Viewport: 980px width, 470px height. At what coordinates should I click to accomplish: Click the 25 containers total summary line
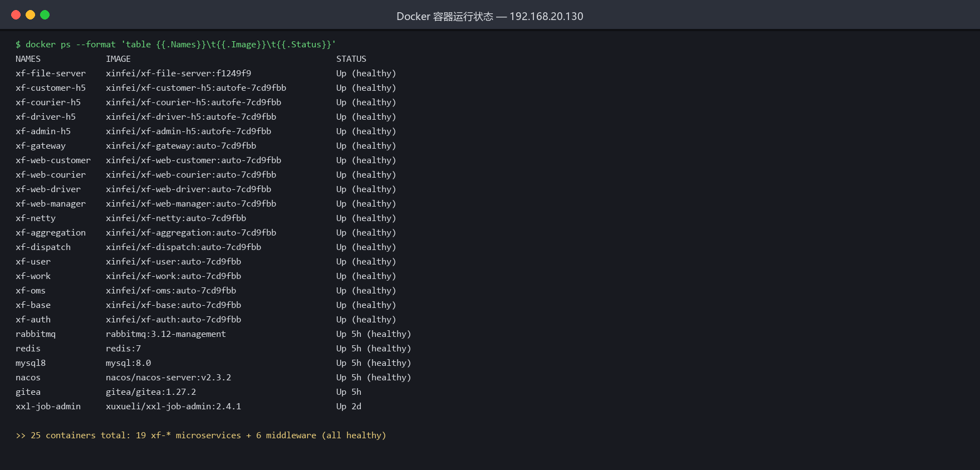click(201, 435)
